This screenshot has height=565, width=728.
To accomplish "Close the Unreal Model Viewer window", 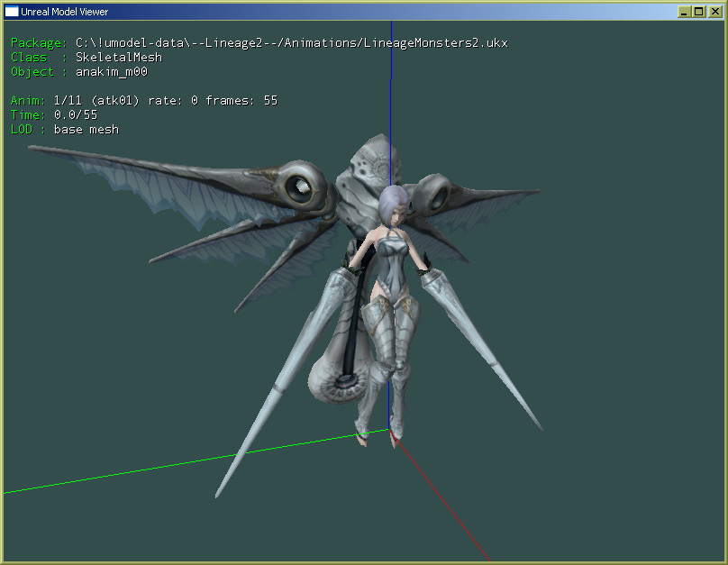I will [715, 12].
